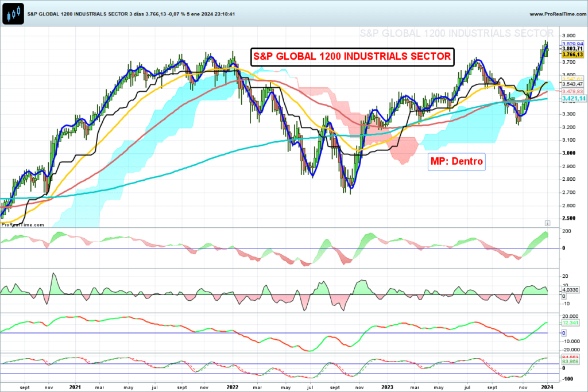
Task: Click the blue 3.829,94 price label
Action: 572,44
